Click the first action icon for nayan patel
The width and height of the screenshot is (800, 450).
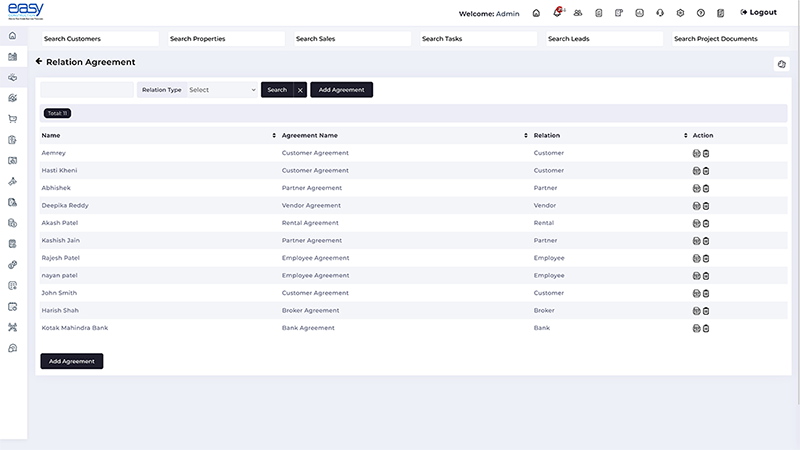(696, 276)
